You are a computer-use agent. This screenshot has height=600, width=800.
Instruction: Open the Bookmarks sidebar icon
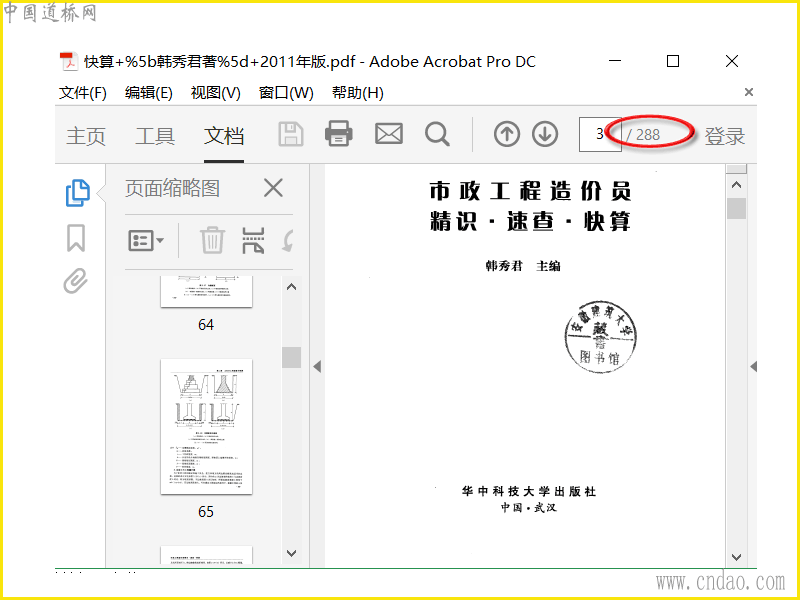(76, 238)
